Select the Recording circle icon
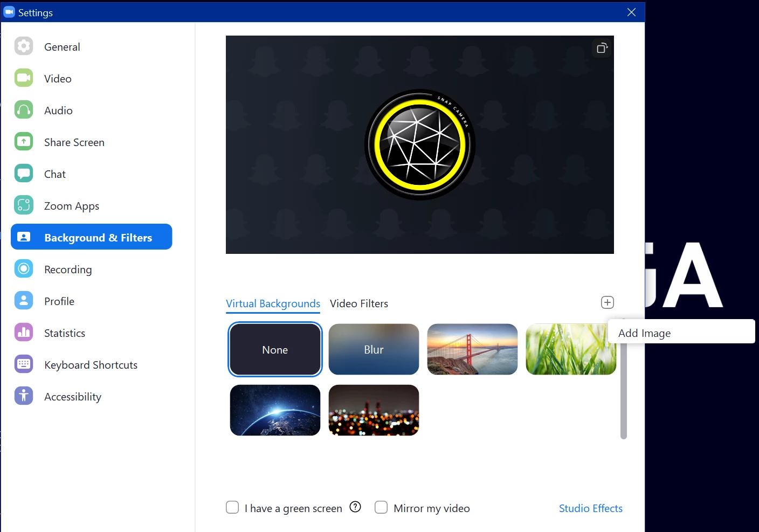 tap(24, 268)
